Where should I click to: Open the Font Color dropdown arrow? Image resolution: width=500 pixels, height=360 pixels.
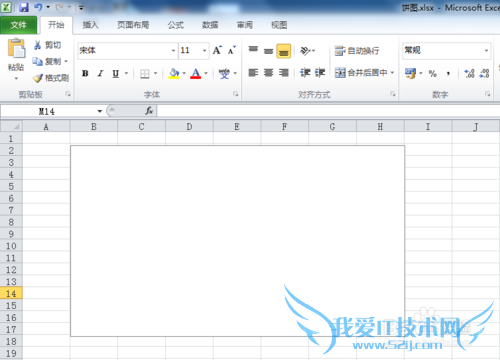(206, 73)
